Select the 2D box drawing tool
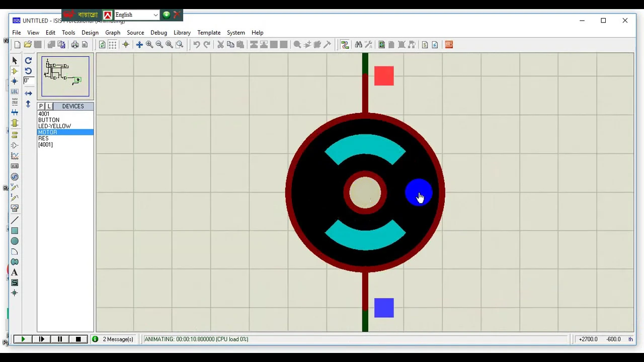This screenshot has width=644, height=362. [15, 231]
